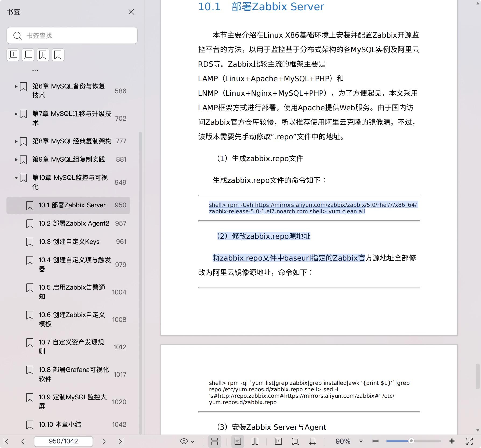Click the bookmark search field
This screenshot has height=448, width=481.
pos(72,35)
